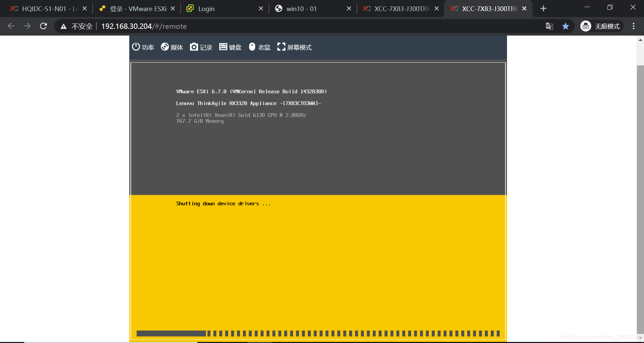Click the '767.7 GiB Memory' text

(200, 121)
